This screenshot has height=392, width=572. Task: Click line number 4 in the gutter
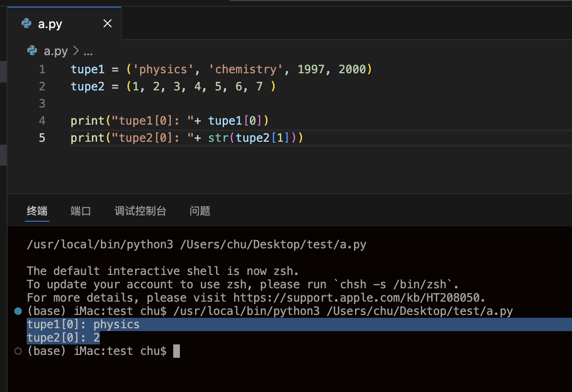pos(42,121)
